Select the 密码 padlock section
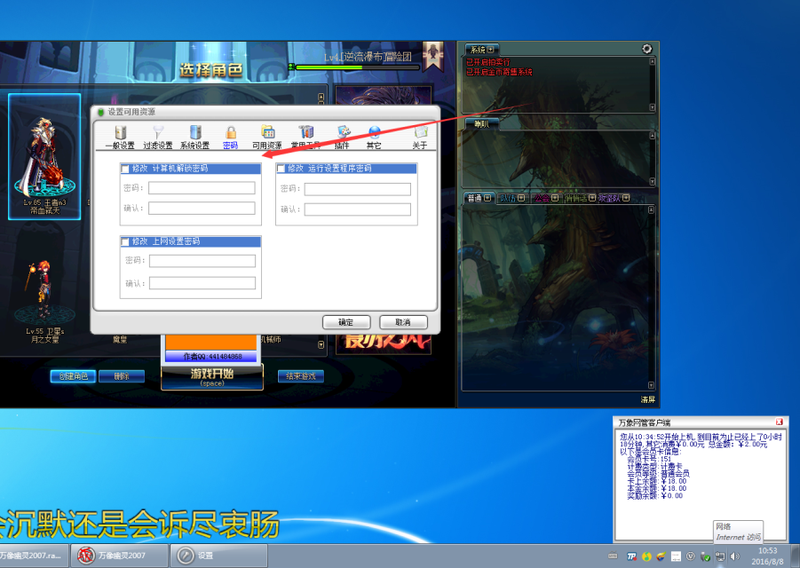The image size is (800, 568). coord(231,137)
